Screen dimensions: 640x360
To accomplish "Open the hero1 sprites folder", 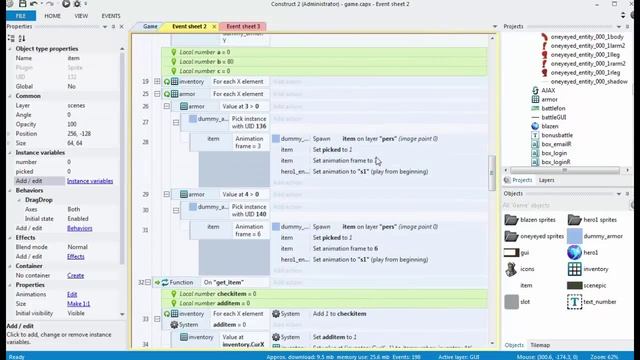I will [592, 220].
